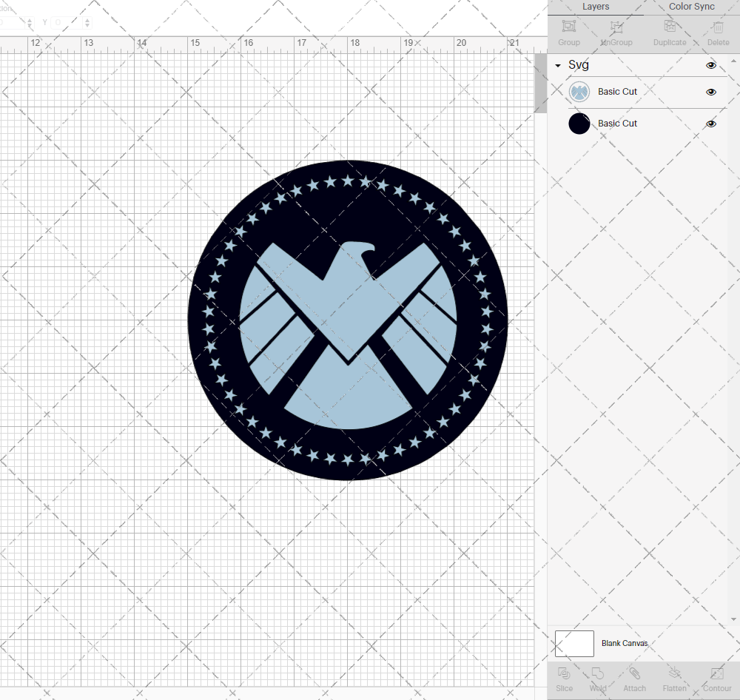This screenshot has height=700, width=740.
Task: Click the Y position input field
Action: (x=67, y=22)
